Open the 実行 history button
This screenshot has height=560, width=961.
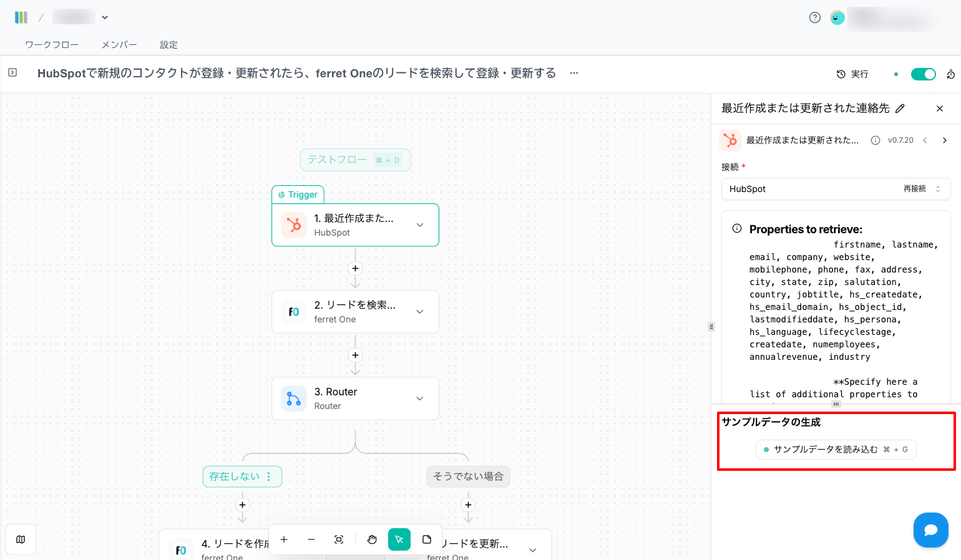[x=852, y=74]
